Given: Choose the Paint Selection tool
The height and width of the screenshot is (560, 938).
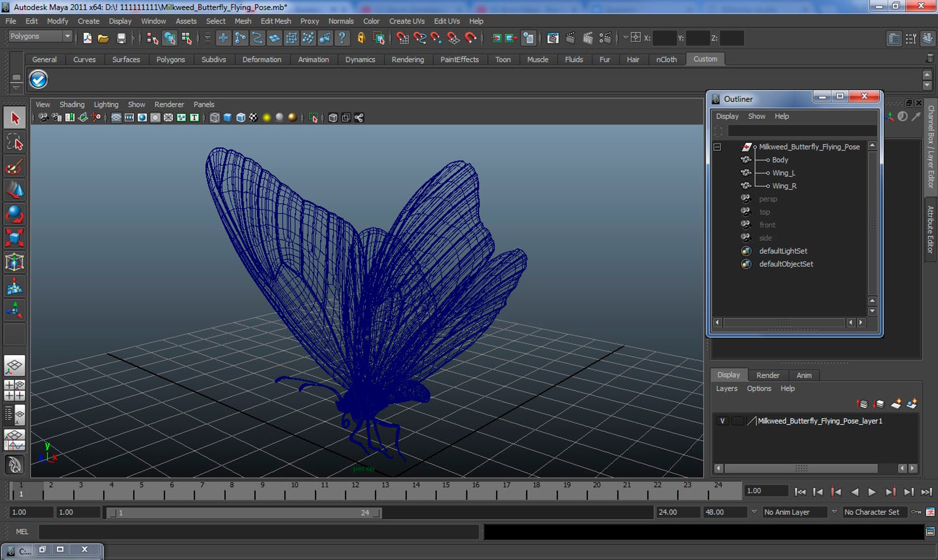Looking at the screenshot, I should (x=15, y=167).
